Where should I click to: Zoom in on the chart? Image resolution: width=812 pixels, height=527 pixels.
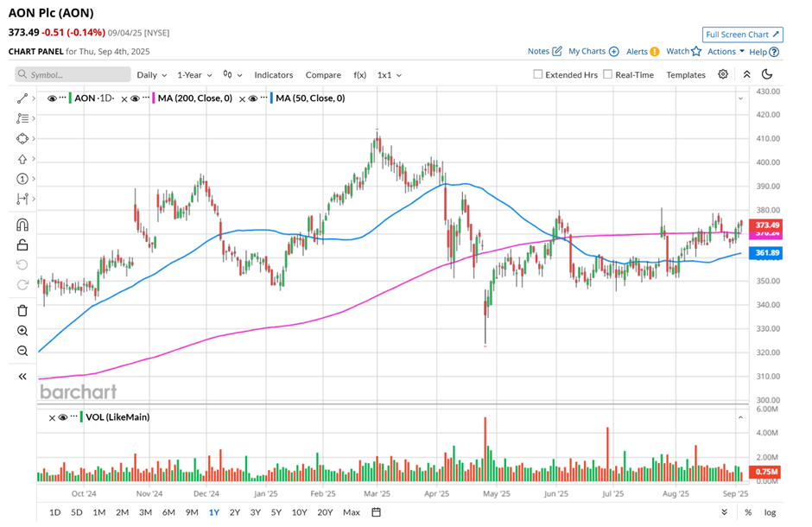22,331
